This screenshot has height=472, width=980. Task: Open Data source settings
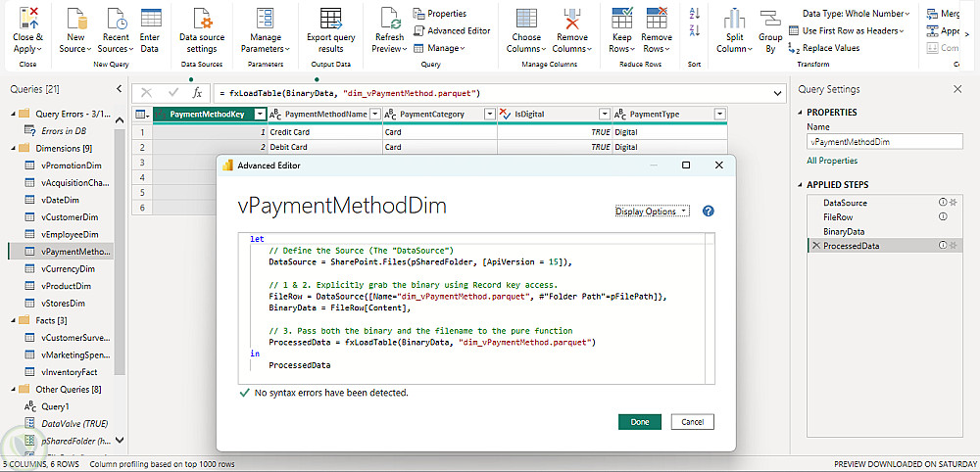point(202,19)
